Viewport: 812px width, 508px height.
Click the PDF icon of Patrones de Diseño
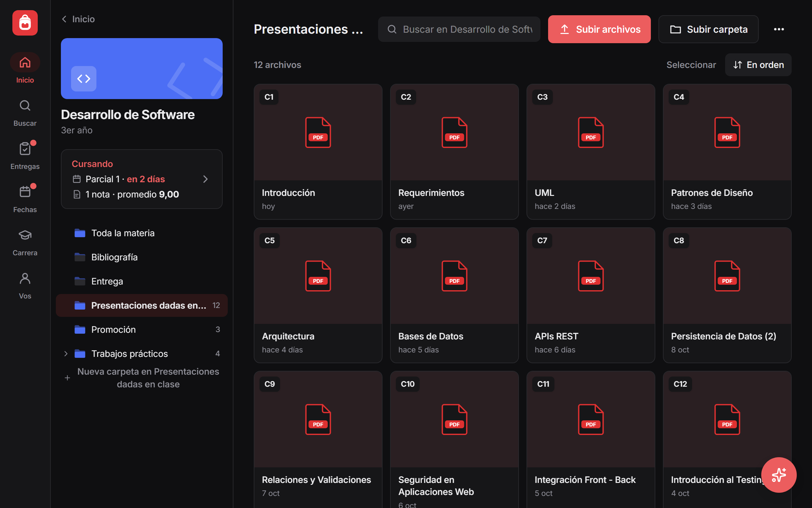727,132
